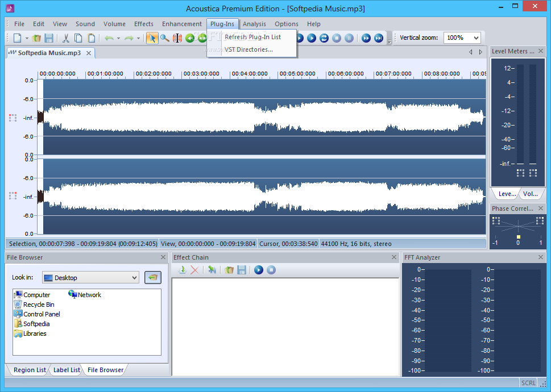Open the Undo history dropdown arrow
Image resolution: width=551 pixels, height=392 pixels.
click(x=118, y=38)
